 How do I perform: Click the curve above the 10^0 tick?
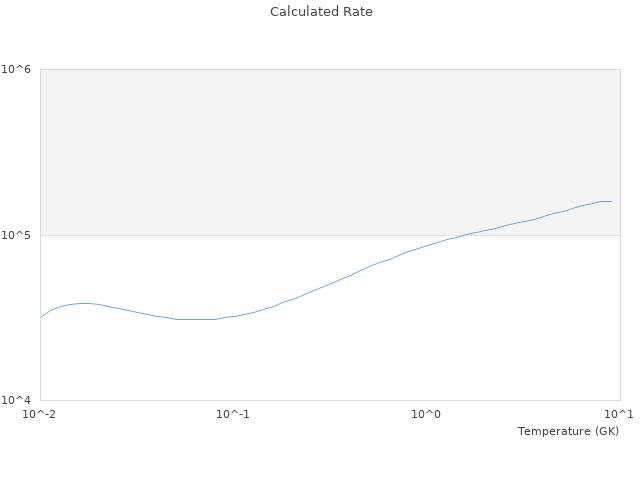coord(426,246)
